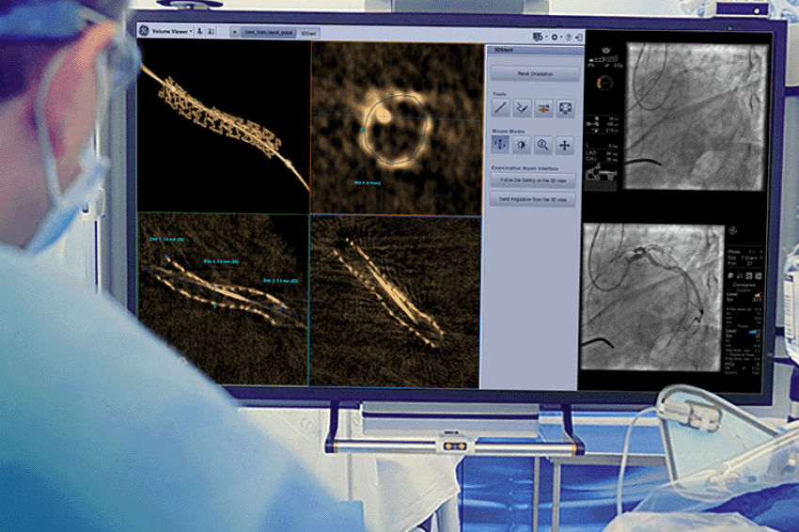Enable the scroll slices mouse mode
The width and height of the screenshot is (799, 532).
coord(500,144)
